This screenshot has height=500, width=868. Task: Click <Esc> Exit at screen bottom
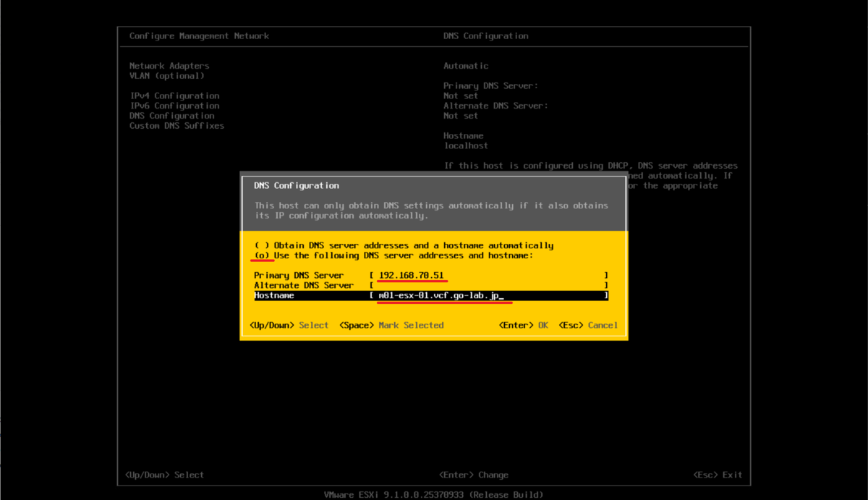pos(718,475)
